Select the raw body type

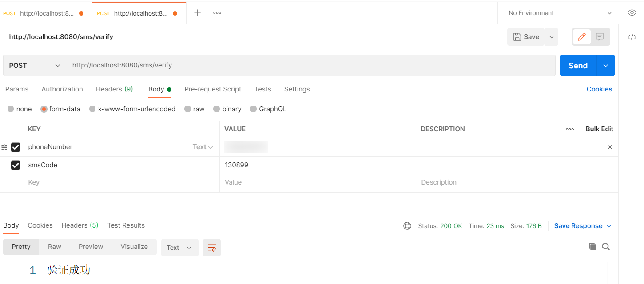click(x=194, y=109)
